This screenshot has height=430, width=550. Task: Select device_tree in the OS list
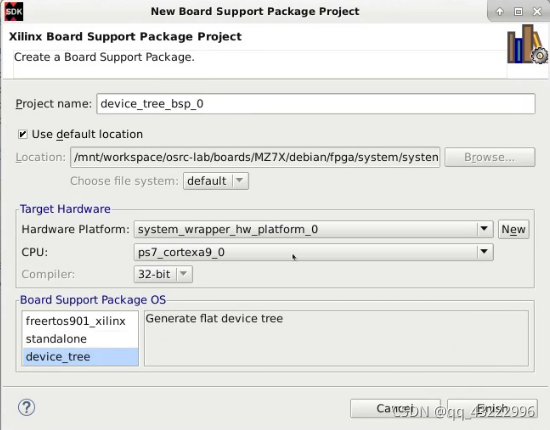point(80,357)
